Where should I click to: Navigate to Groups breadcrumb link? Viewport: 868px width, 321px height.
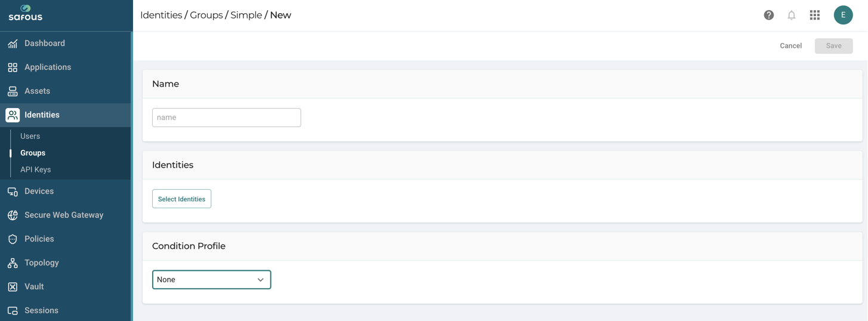click(x=206, y=15)
